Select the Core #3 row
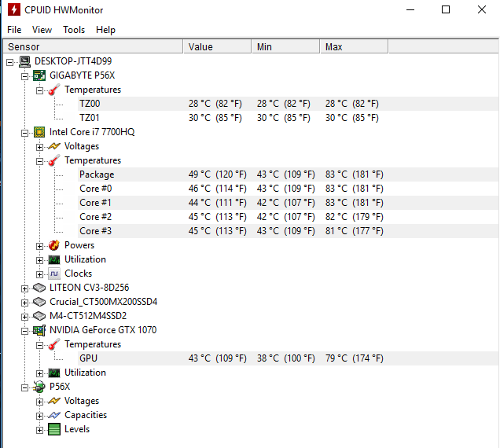This screenshot has height=448, width=500. tap(289, 231)
